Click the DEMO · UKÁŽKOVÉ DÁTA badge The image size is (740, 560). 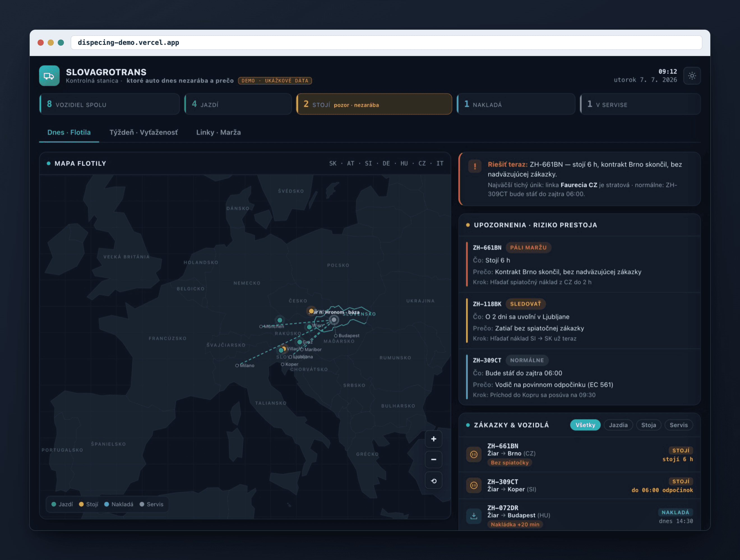click(x=275, y=81)
